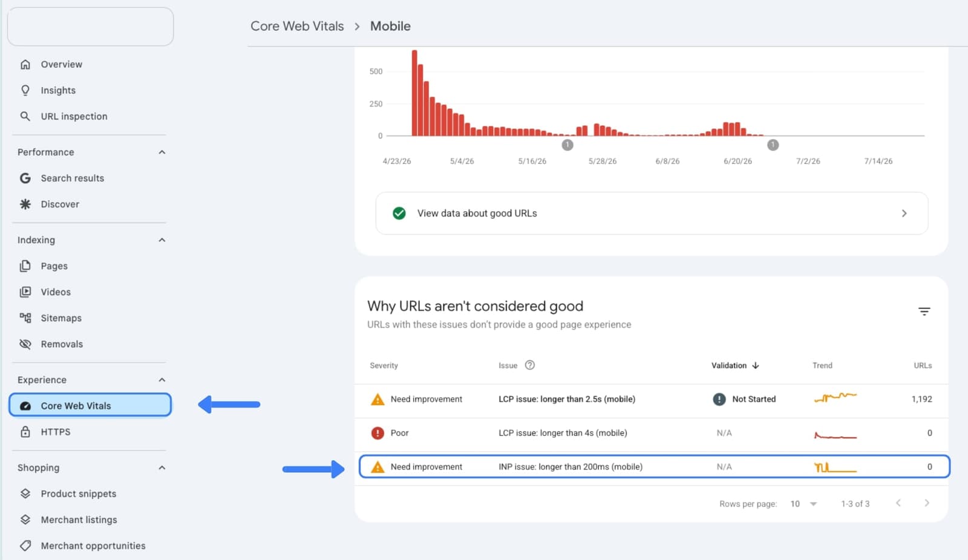Click the INP 200ms trend sparkline
The height and width of the screenshot is (560, 968).
coord(836,467)
